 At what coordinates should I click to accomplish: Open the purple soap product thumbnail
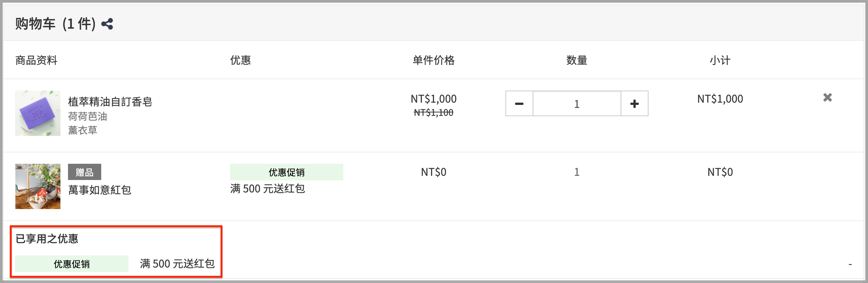click(x=38, y=113)
